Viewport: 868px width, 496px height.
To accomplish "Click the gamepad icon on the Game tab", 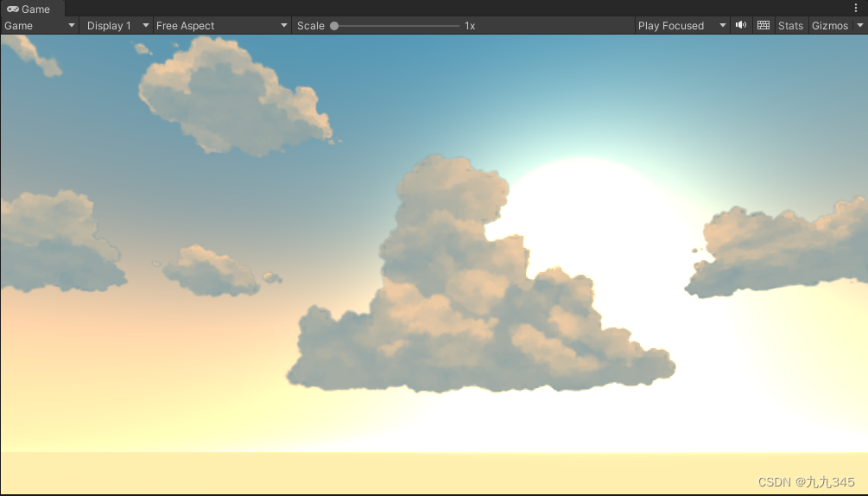I will point(12,9).
